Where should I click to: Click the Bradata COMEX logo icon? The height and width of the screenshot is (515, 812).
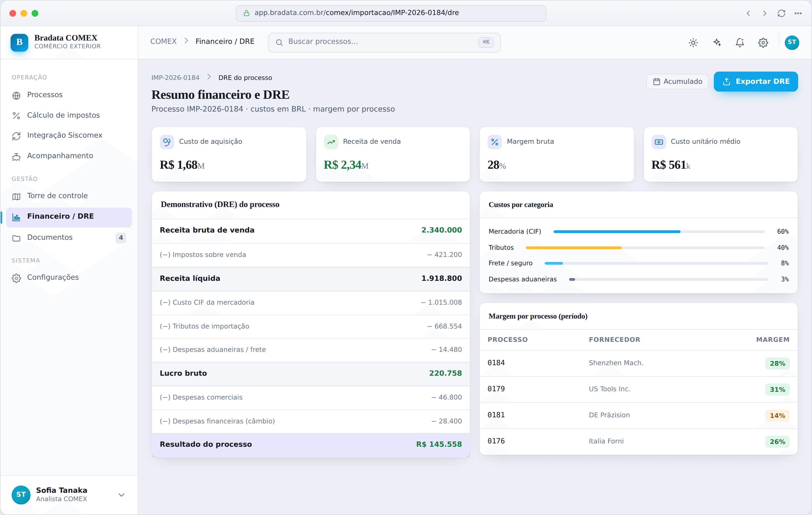20,42
